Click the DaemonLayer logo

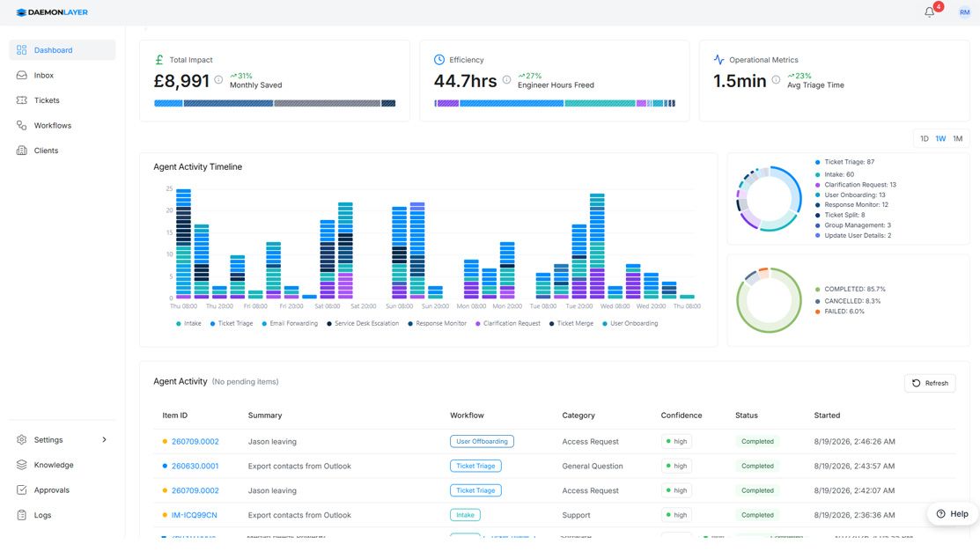click(x=52, y=11)
